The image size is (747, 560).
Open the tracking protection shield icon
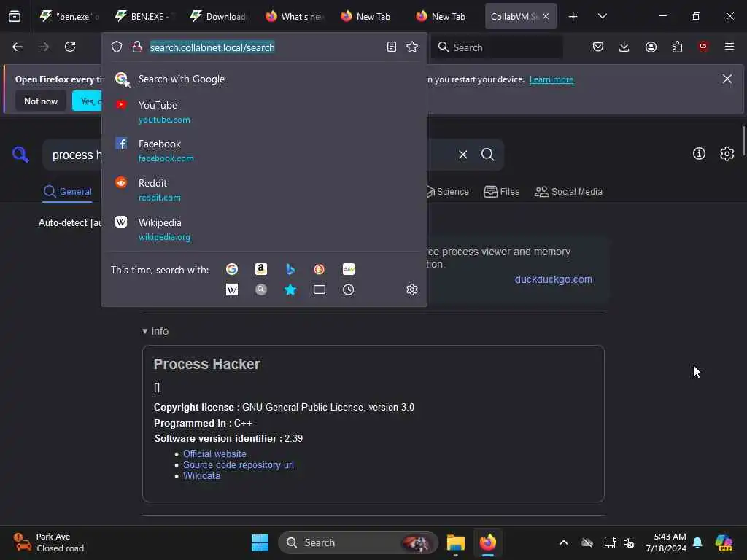[117, 47]
